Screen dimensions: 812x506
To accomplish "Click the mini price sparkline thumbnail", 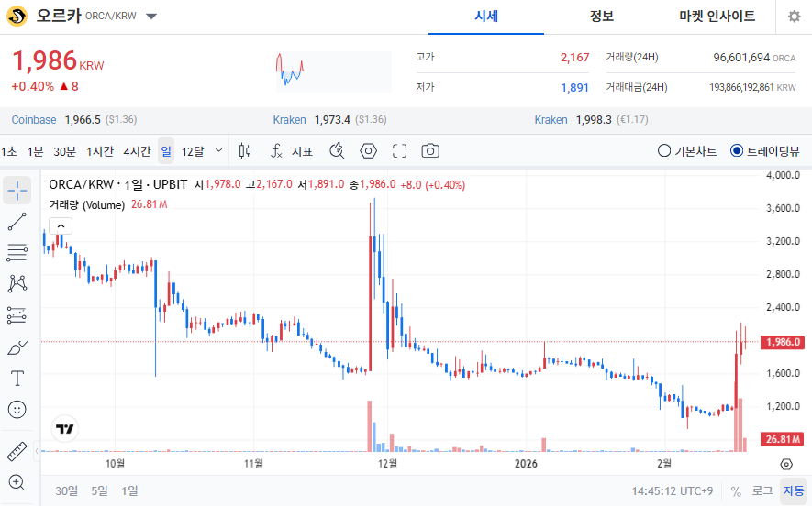I will point(333,71).
